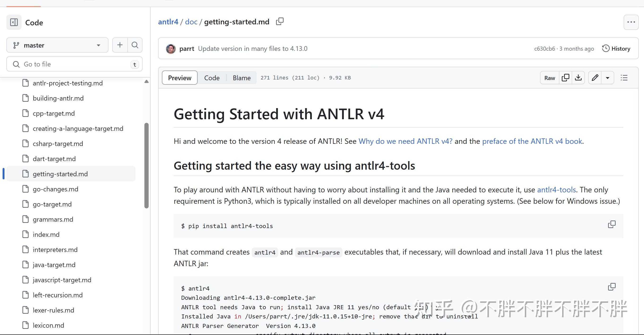
Task: Click the search magnifier icon beside plus
Action: tap(135, 45)
